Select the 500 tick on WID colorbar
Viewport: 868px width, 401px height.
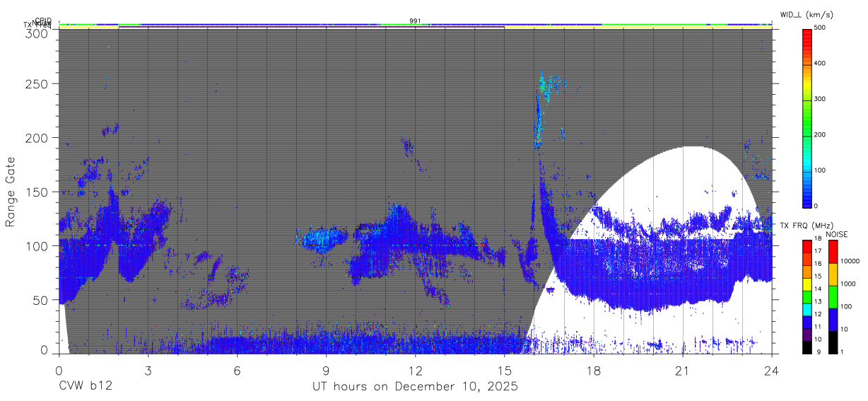click(x=821, y=28)
